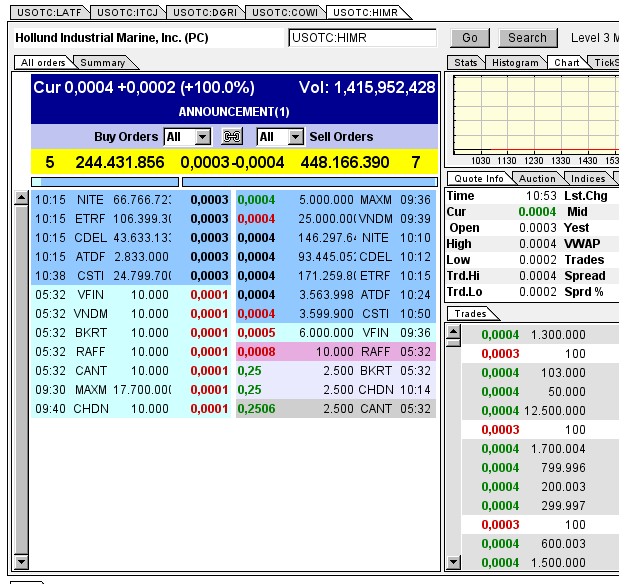Select the CSTI sell order at 10:50
Image resolution: width=629 pixels, height=584 pixels.
click(x=336, y=314)
